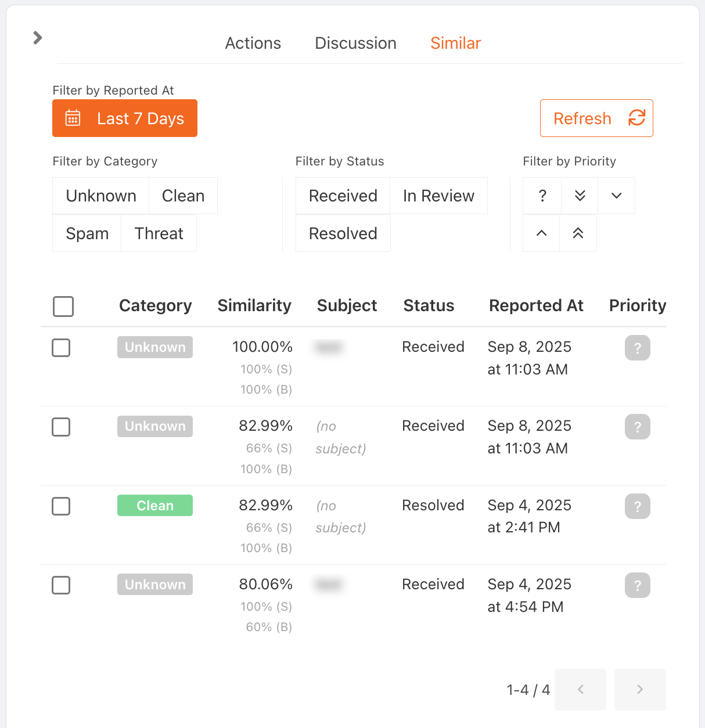Filter by lowest priority double-chevron icon
This screenshot has height=728, width=705.
pyautogui.click(x=578, y=196)
